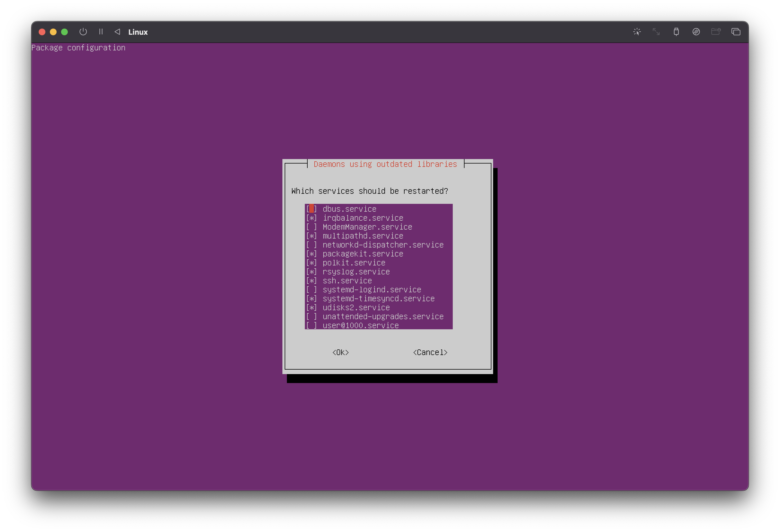Click the resize display arrows icon
Viewport: 780px width, 532px height.
click(x=656, y=32)
